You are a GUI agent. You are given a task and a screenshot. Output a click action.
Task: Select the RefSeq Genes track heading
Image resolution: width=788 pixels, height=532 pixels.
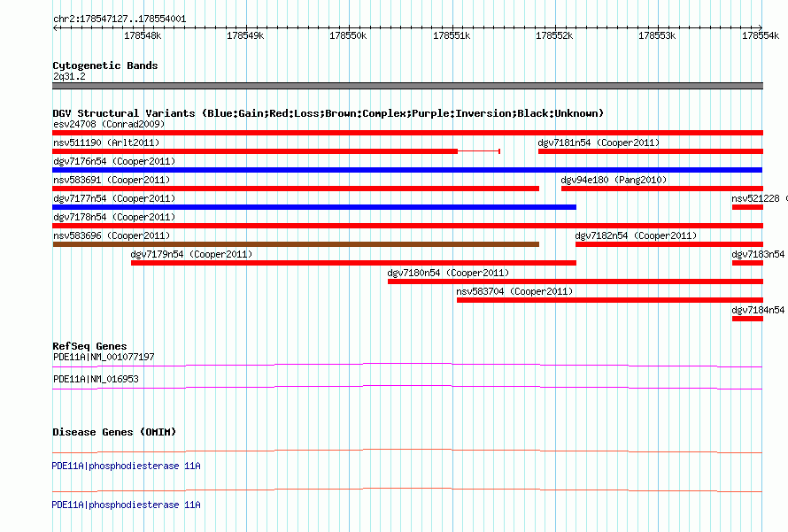tap(89, 346)
